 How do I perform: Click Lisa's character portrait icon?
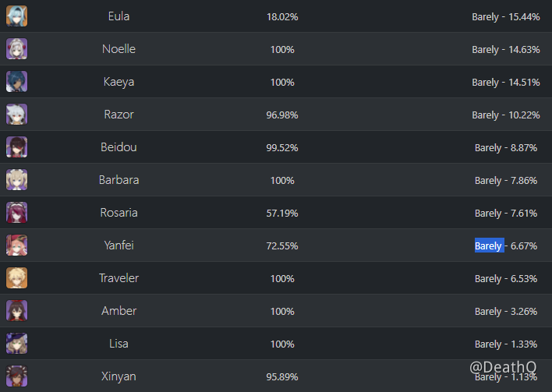16,344
